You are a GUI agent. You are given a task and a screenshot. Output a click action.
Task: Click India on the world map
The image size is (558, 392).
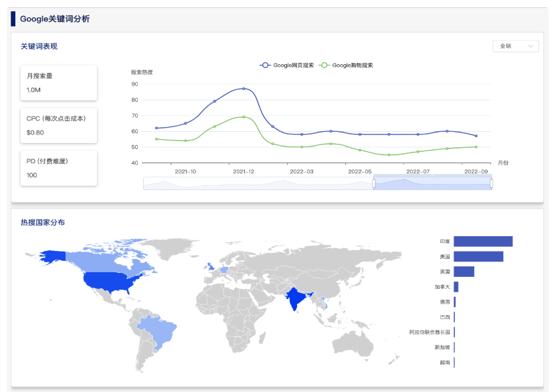tap(295, 298)
